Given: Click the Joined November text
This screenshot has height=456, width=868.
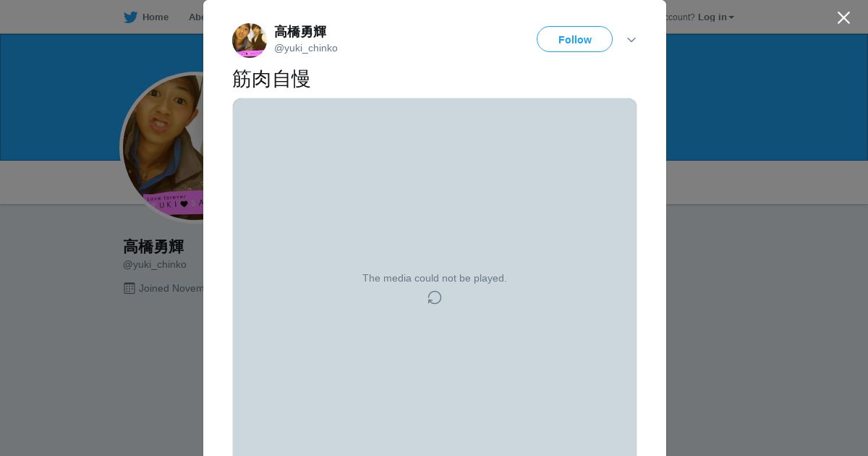Looking at the screenshot, I should pyautogui.click(x=171, y=288).
